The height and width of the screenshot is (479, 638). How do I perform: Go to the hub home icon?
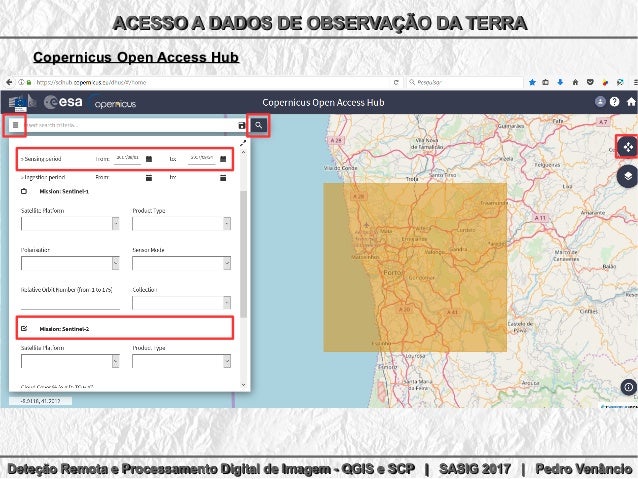631,102
